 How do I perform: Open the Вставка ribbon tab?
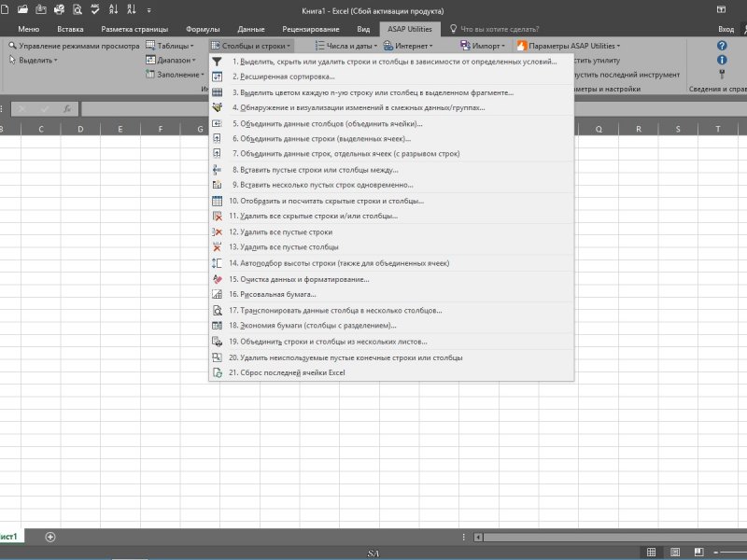point(70,29)
